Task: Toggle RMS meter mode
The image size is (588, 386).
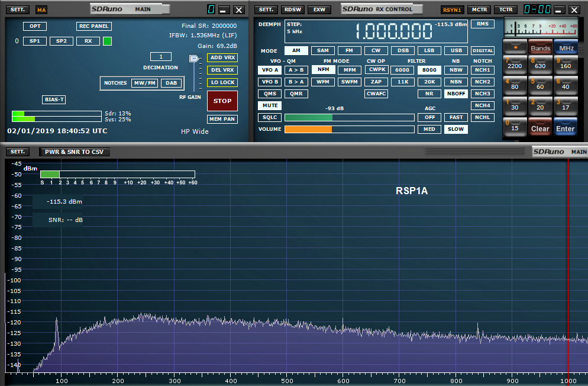Action: (483, 24)
